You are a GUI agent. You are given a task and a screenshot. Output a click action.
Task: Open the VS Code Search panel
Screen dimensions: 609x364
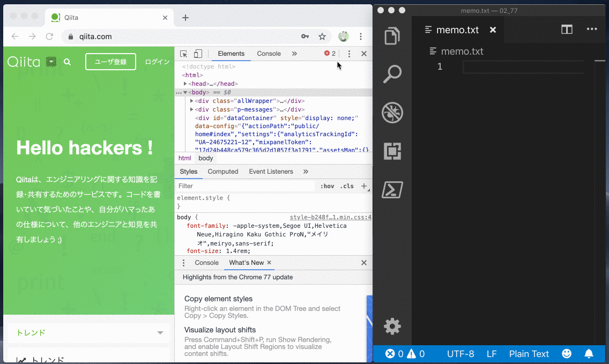pyautogui.click(x=392, y=74)
